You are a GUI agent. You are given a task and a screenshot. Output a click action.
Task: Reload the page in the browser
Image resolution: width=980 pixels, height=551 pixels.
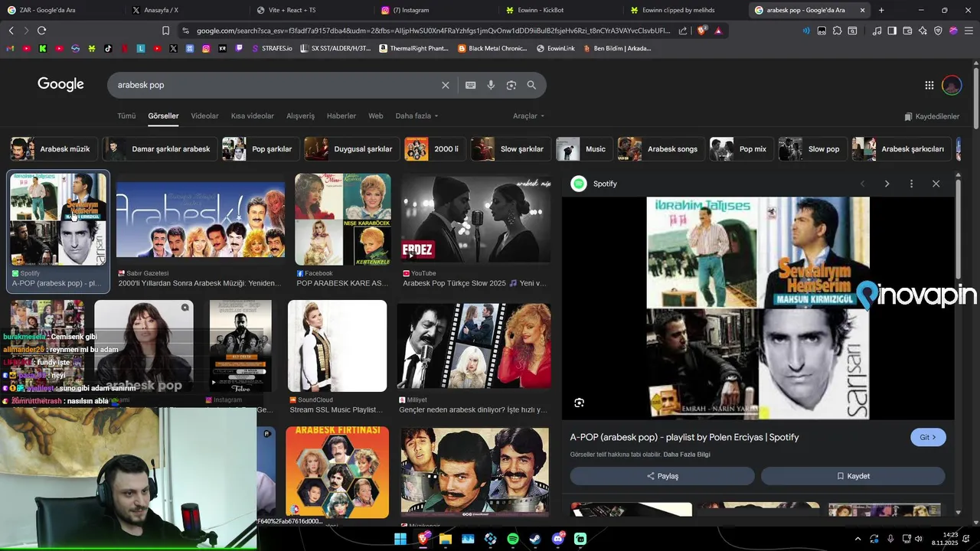pyautogui.click(x=41, y=31)
